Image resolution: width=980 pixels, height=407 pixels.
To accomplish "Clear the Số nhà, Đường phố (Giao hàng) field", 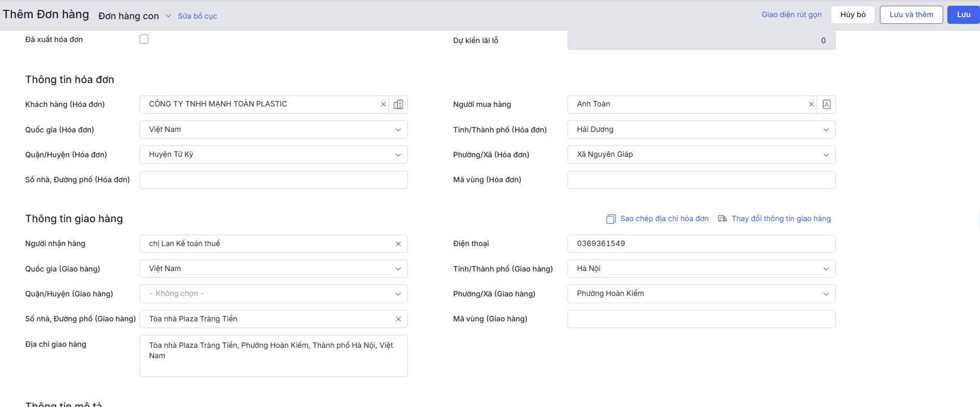I will point(398,319).
